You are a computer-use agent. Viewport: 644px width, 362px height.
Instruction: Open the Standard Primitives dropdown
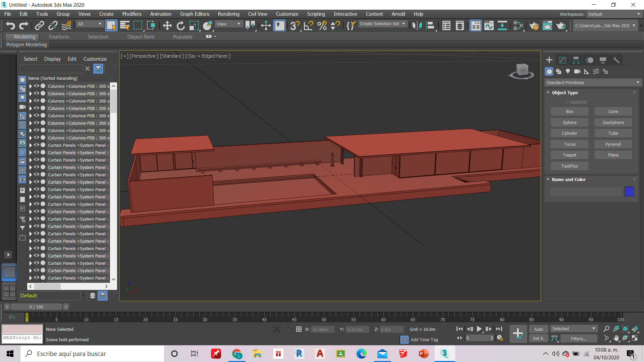click(x=593, y=82)
